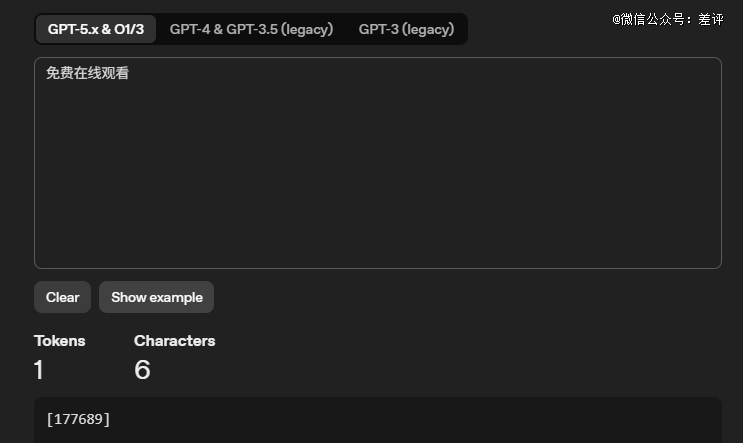743x443 pixels.
Task: Click the word "example" on the Show example button
Action: [176, 297]
